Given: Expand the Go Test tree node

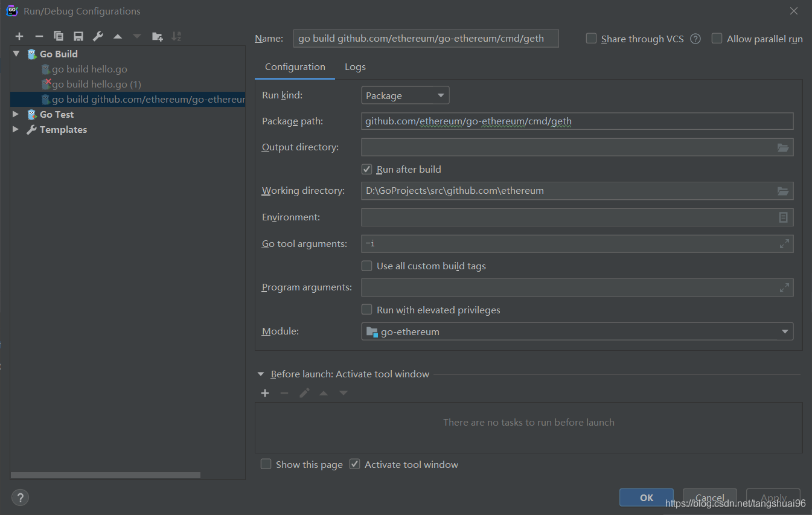Looking at the screenshot, I should [x=16, y=115].
